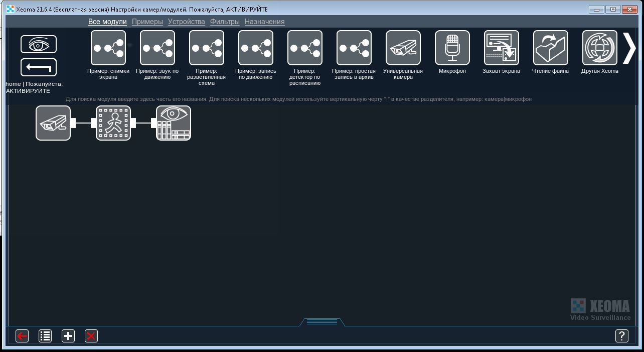The width and height of the screenshot is (644, 352).
Task: Open help question mark icon
Action: point(621,336)
